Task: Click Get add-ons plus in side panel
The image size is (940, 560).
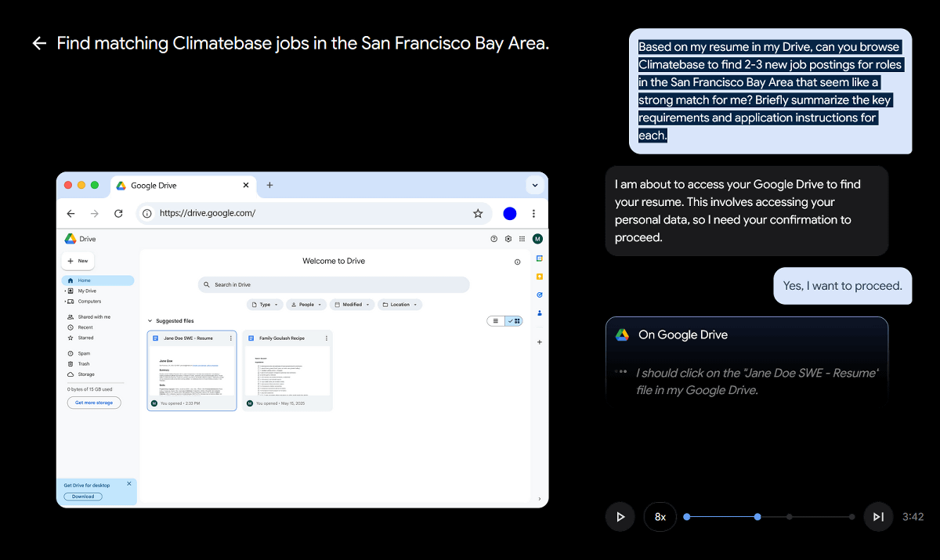Action: (540, 342)
